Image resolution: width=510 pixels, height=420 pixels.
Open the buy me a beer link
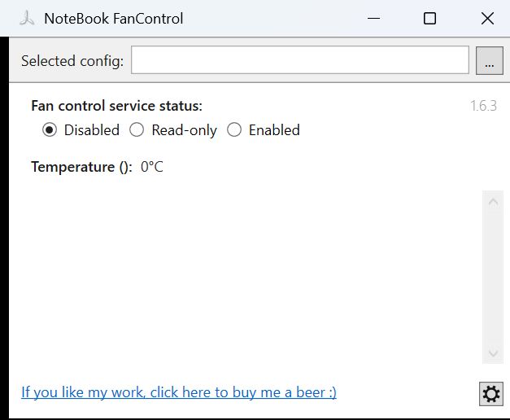[179, 392]
